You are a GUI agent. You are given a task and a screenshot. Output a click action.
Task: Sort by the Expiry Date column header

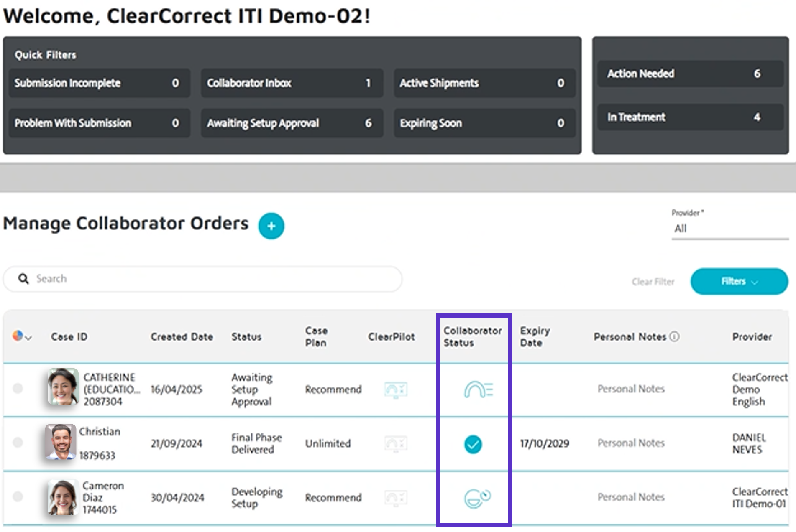[535, 337]
